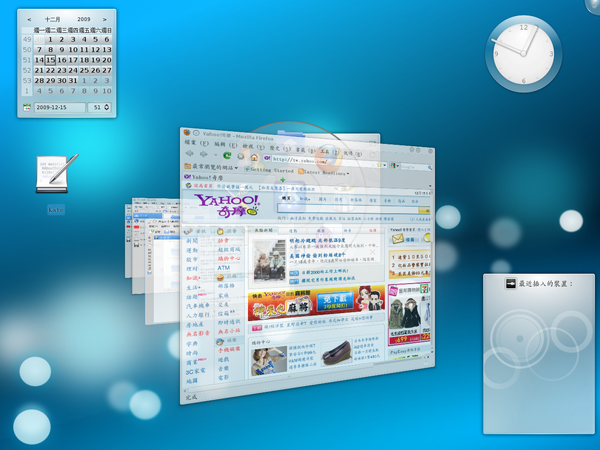
Task: Open the tab list dropdown arrow
Action: click(x=430, y=186)
